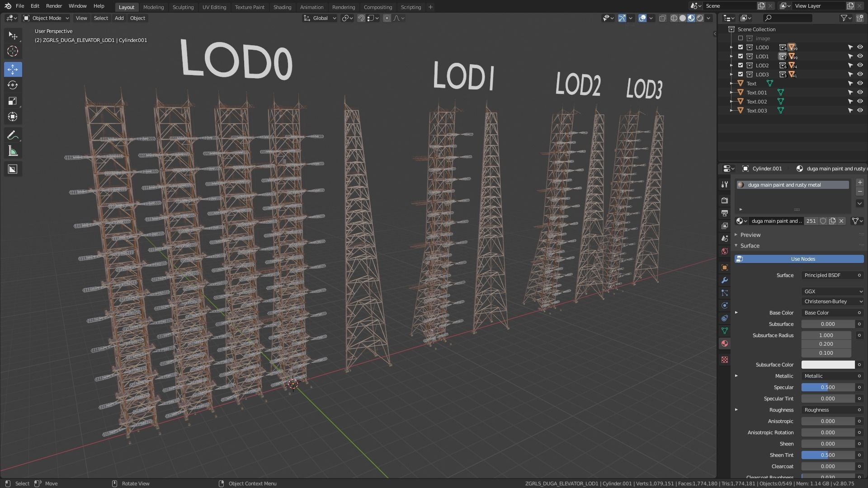
Task: Uncheck the LOD0 collection checkbox
Action: [741, 47]
